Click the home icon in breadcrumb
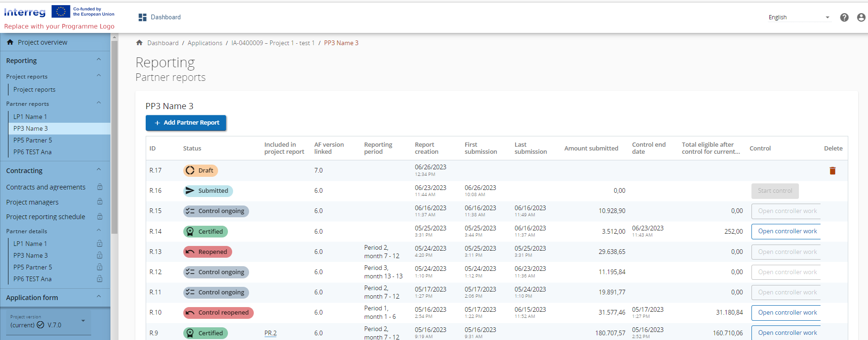Viewport: 868px width, 340px height. point(140,43)
